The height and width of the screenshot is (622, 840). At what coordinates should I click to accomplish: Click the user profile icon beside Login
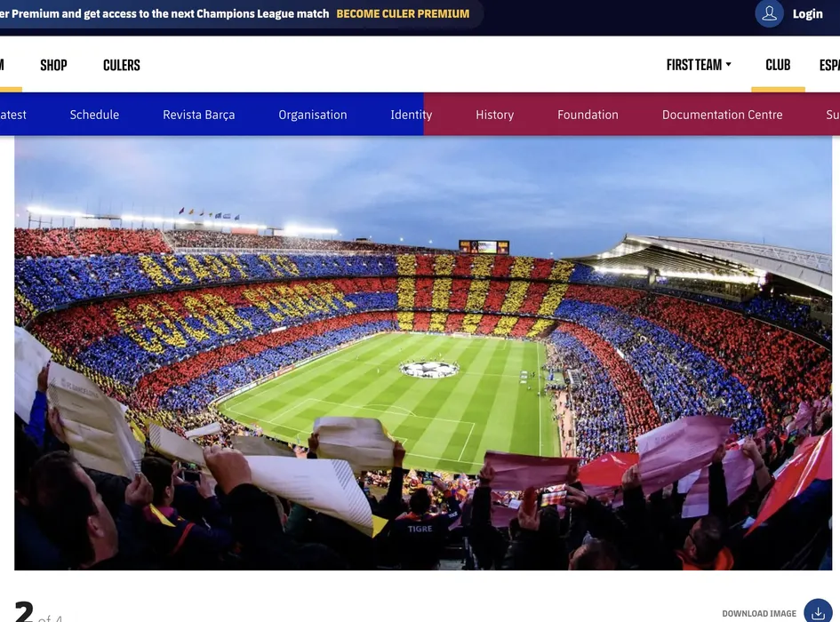click(x=769, y=14)
